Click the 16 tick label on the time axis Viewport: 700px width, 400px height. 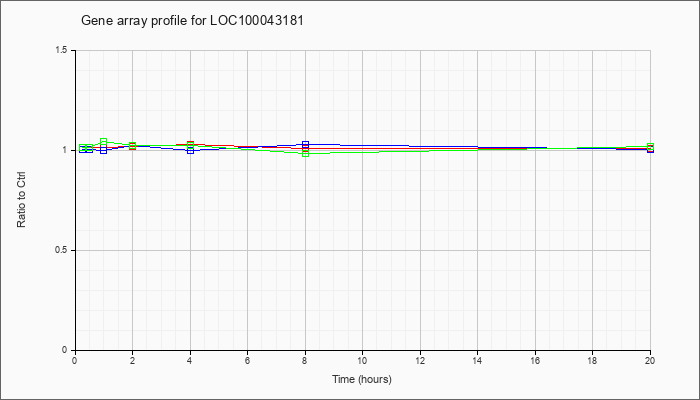point(535,360)
